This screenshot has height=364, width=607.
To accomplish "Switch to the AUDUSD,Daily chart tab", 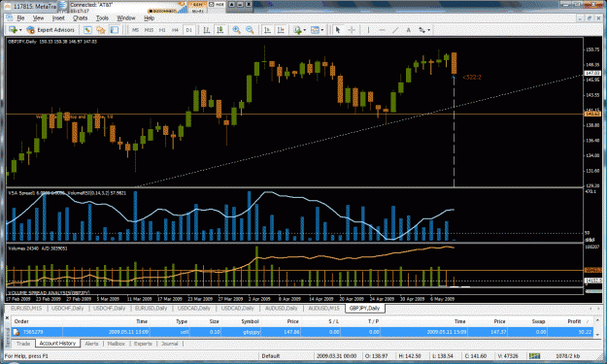I will (281, 309).
